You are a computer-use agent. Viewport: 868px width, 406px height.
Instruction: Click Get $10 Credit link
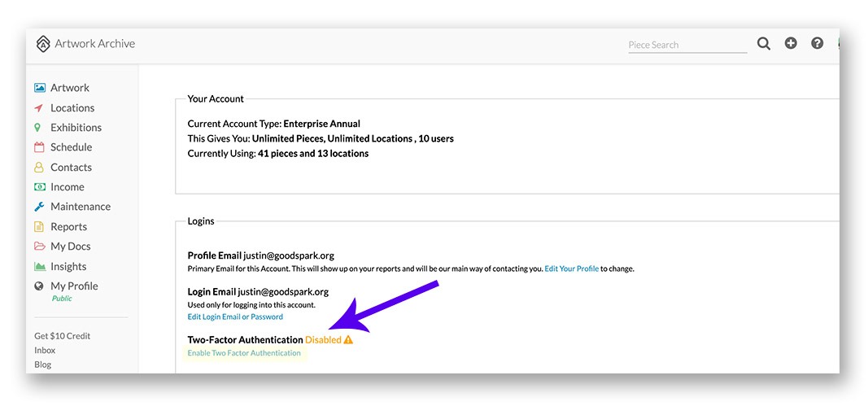[x=62, y=336]
